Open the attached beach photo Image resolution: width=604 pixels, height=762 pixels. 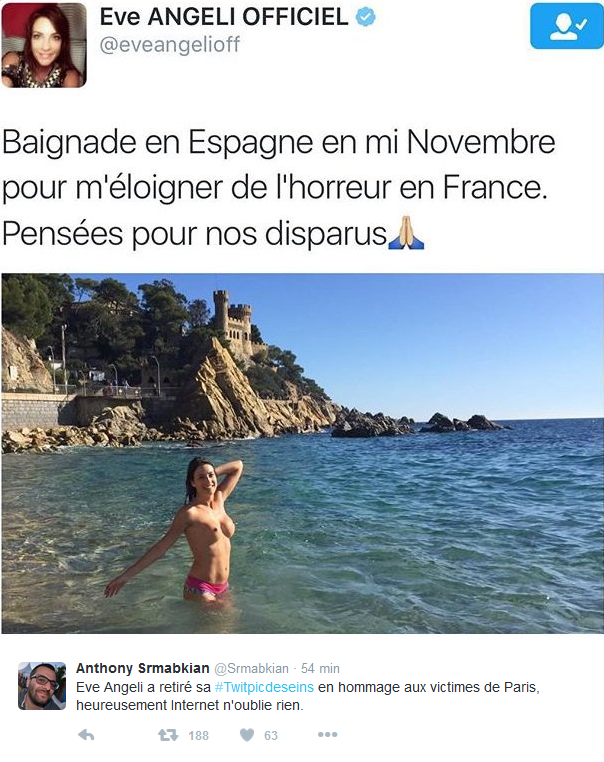pos(302,453)
